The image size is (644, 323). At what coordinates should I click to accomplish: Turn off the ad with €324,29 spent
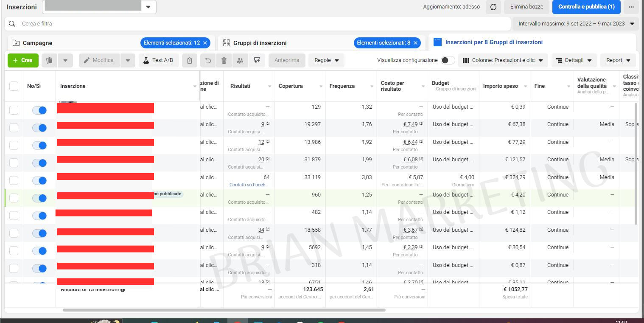tap(39, 181)
